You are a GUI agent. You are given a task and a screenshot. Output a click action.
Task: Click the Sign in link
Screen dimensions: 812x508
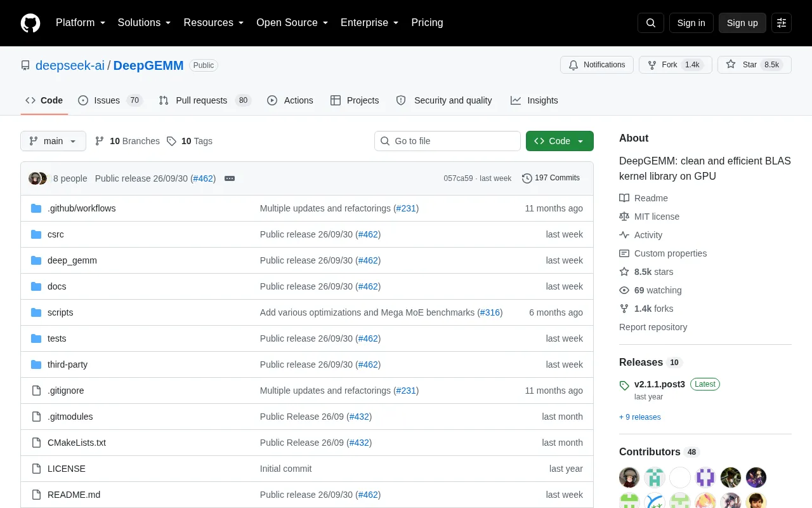pyautogui.click(x=691, y=23)
